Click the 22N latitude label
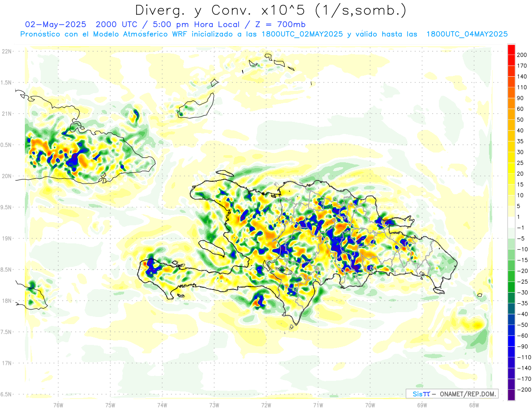The height and width of the screenshot is (411, 532). point(7,51)
